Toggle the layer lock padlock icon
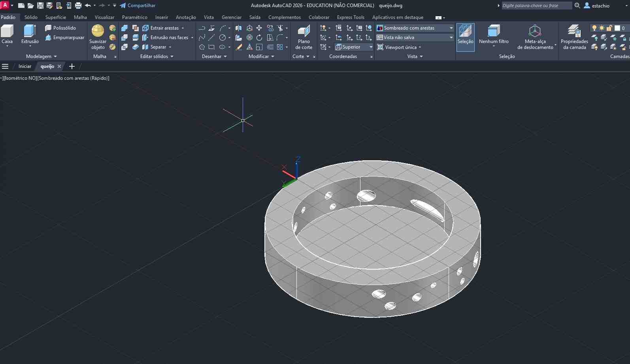 [x=609, y=28]
